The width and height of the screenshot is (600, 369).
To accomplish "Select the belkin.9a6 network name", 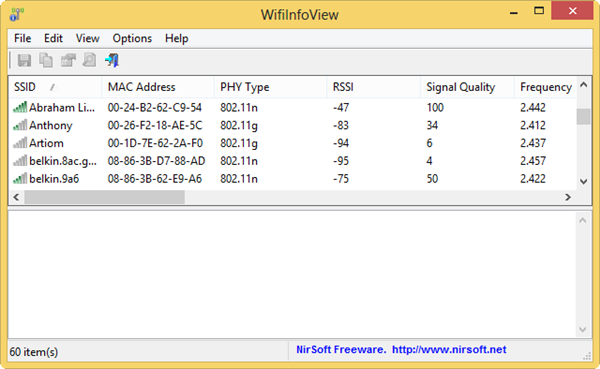I will click(x=54, y=179).
